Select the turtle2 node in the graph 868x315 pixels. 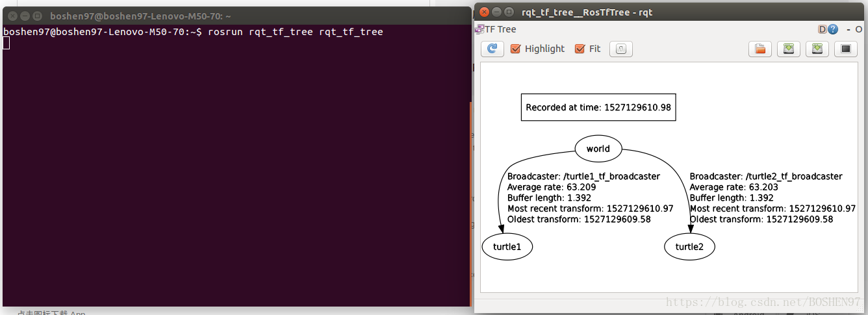[x=689, y=246]
